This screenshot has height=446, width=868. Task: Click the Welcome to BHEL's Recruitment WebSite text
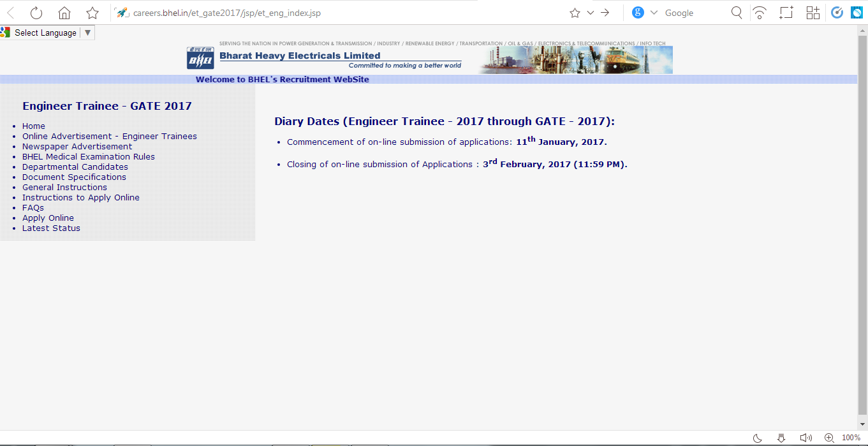click(x=283, y=80)
